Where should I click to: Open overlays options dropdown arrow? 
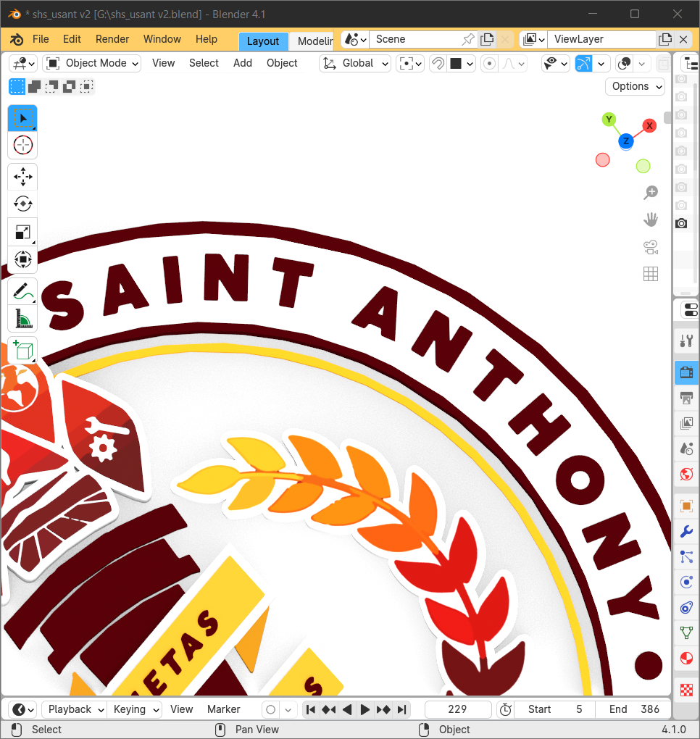[x=641, y=63]
